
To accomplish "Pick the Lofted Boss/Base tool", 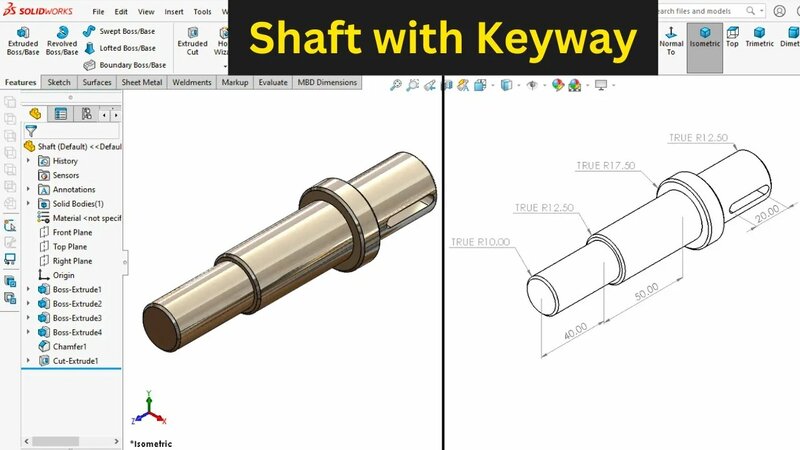I will pyautogui.click(x=119, y=48).
